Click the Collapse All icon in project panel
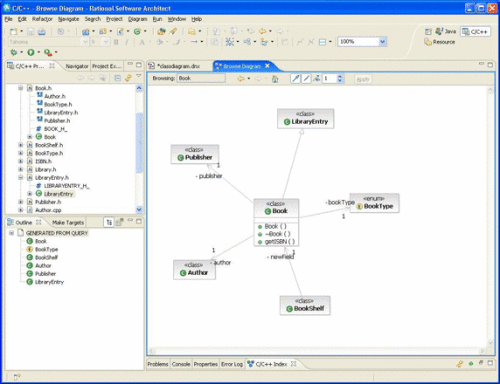The height and width of the screenshot is (384, 500). pos(118,78)
